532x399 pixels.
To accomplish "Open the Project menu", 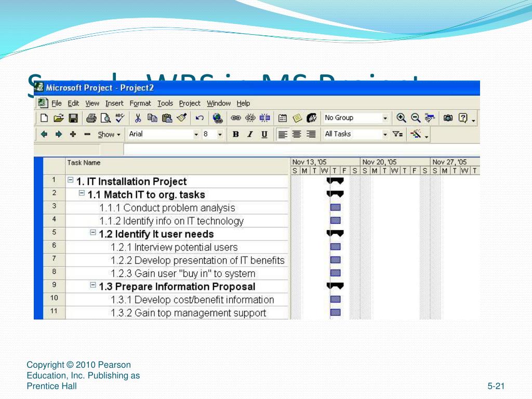I will click(x=190, y=103).
